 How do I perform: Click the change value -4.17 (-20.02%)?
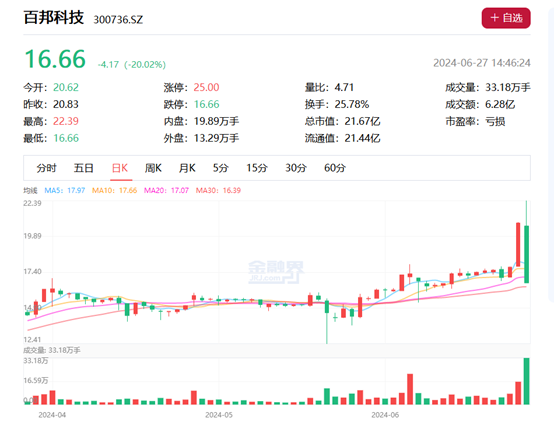[132, 65]
